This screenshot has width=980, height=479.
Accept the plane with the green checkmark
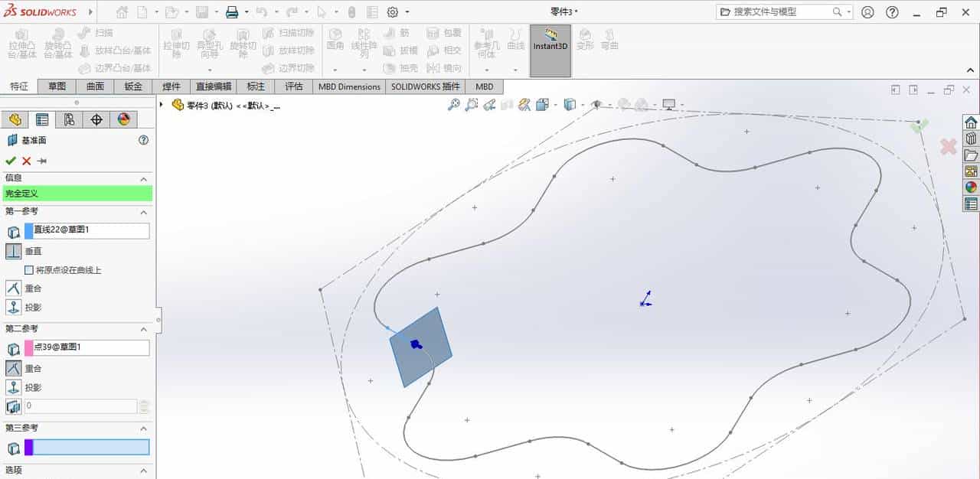click(x=10, y=161)
